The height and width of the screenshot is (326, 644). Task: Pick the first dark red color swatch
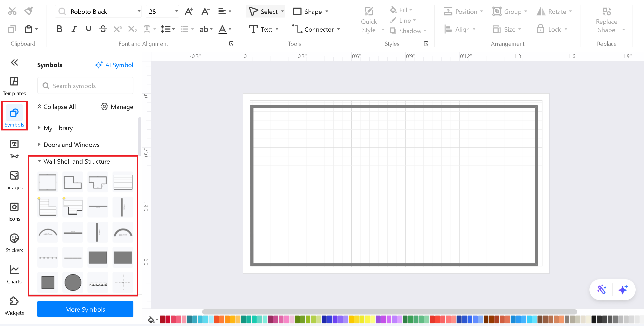tap(162, 319)
